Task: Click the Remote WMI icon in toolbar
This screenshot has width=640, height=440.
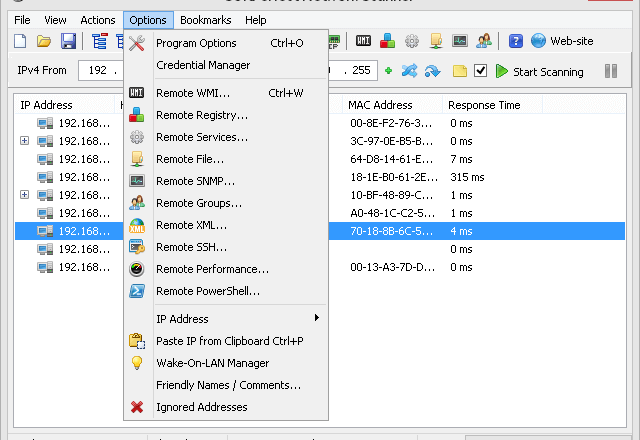Action: coord(364,41)
